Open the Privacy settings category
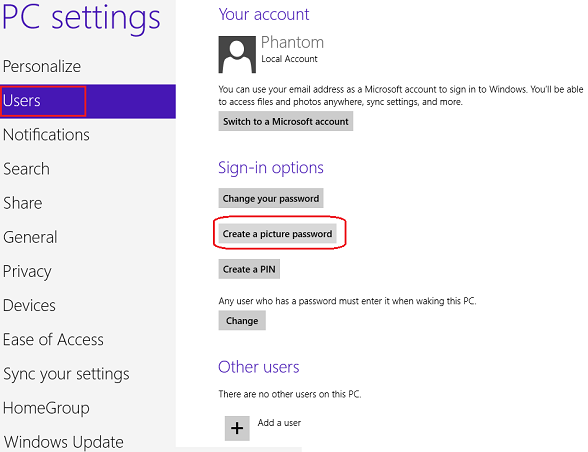 tap(27, 272)
